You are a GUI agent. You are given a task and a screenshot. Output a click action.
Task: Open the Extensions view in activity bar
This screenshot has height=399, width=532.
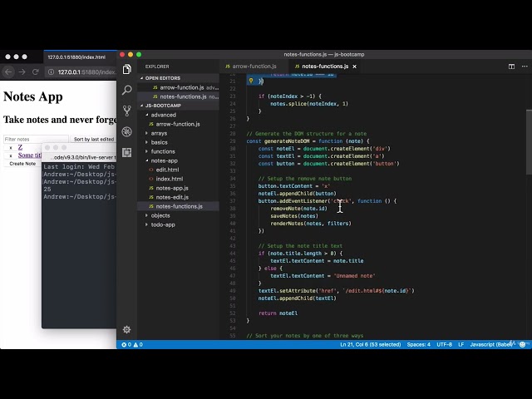(x=127, y=152)
